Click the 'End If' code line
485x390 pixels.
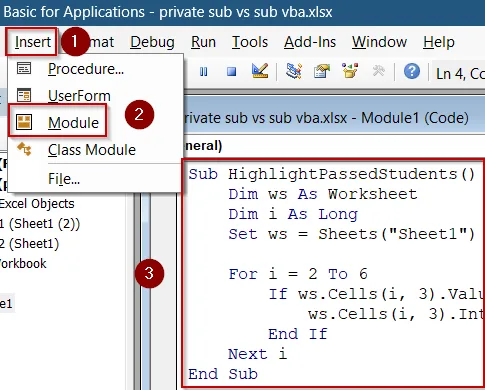click(298, 334)
